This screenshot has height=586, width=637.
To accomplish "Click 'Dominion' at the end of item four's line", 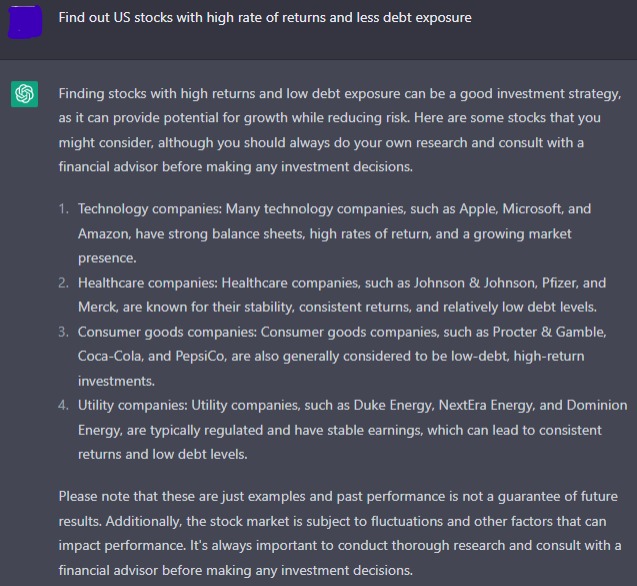I will coord(597,405).
